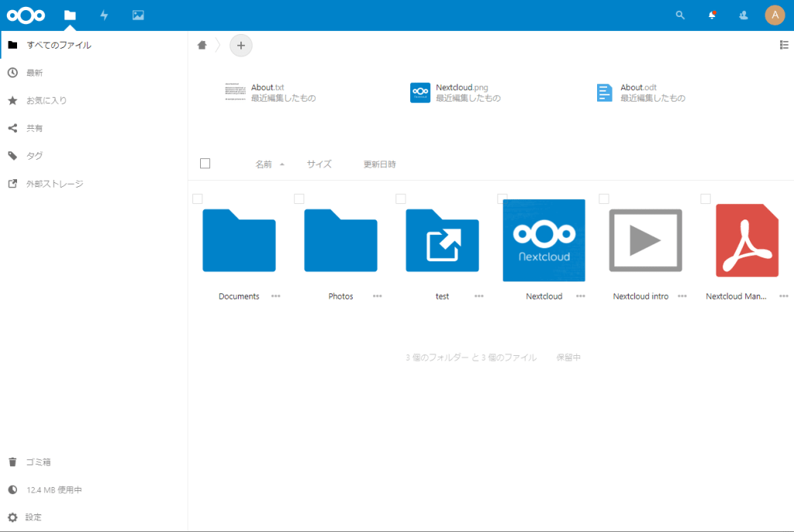
Task: Open the test external folder icon
Action: tap(442, 240)
